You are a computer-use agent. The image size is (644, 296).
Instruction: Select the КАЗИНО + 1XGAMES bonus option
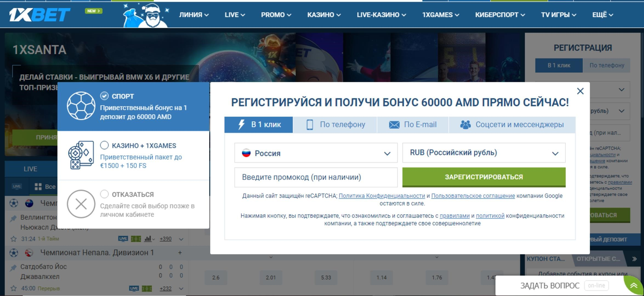[x=104, y=145]
